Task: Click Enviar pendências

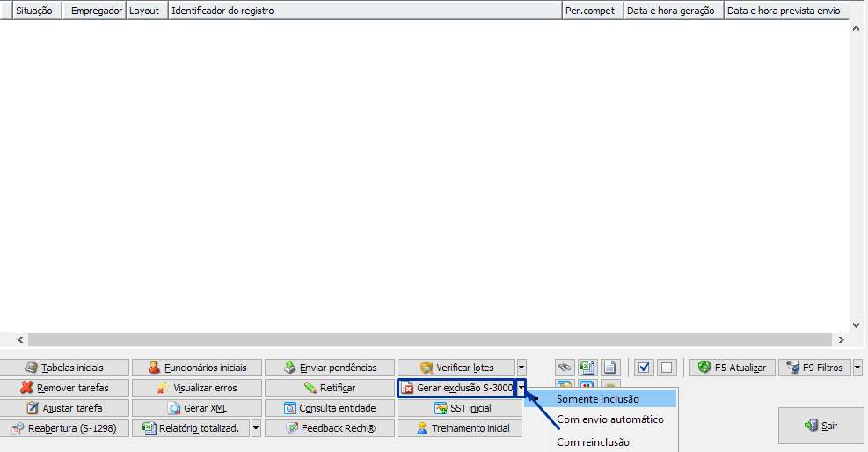Action: 330,368
